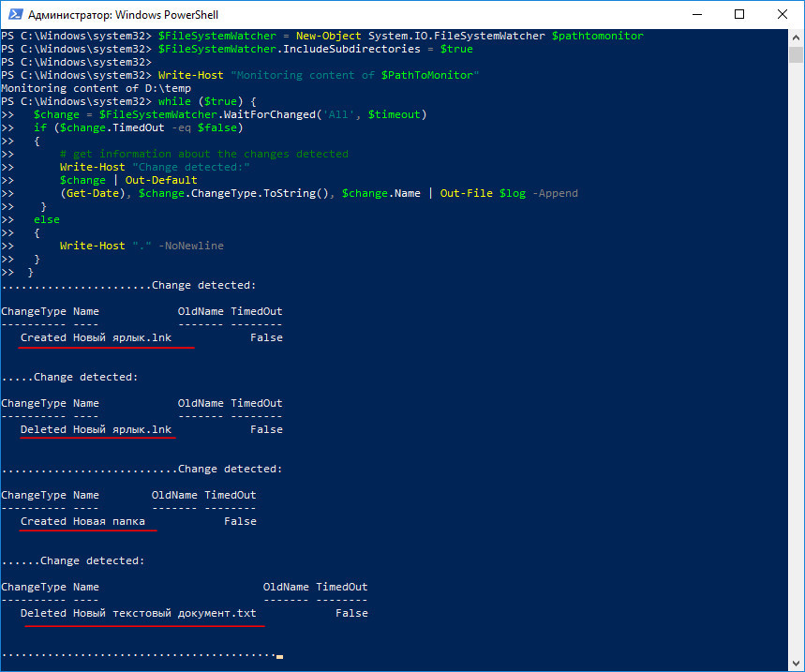Minimize the PowerShell window
This screenshot has height=672, width=805.
[696, 14]
